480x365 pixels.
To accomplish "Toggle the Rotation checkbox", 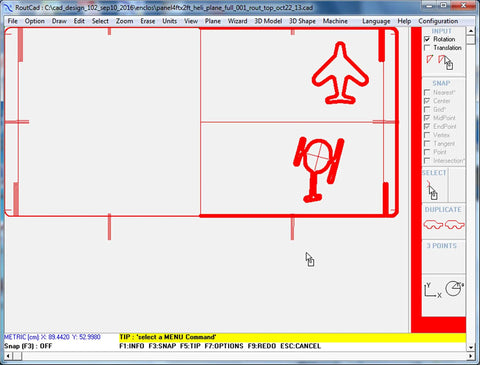I will [427, 39].
